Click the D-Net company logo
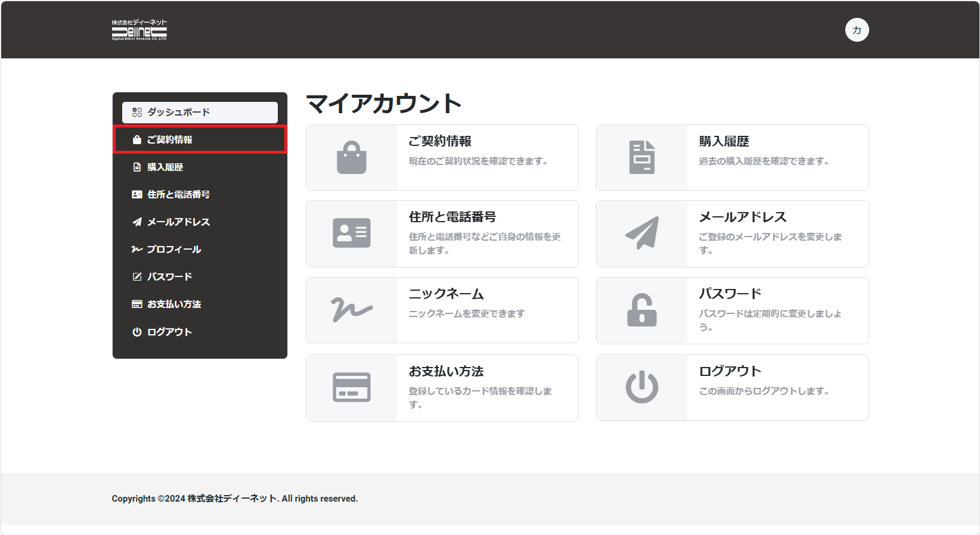This screenshot has height=535, width=980. click(139, 30)
